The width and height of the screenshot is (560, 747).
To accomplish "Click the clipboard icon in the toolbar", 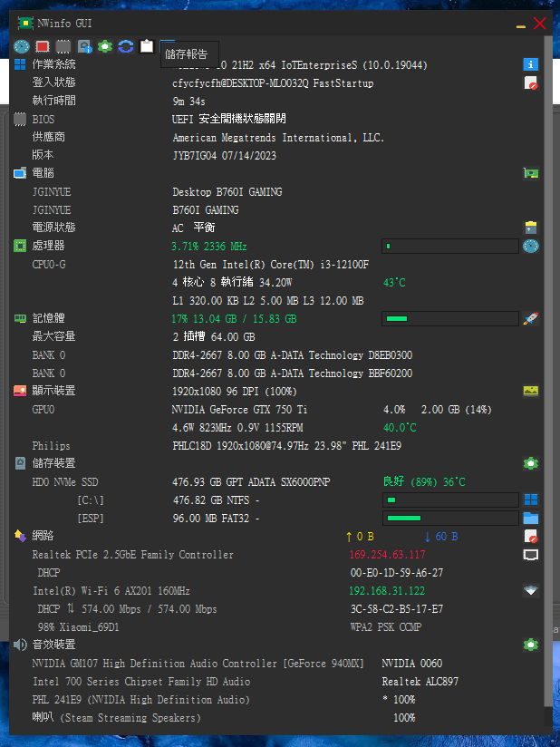I will [x=147, y=46].
